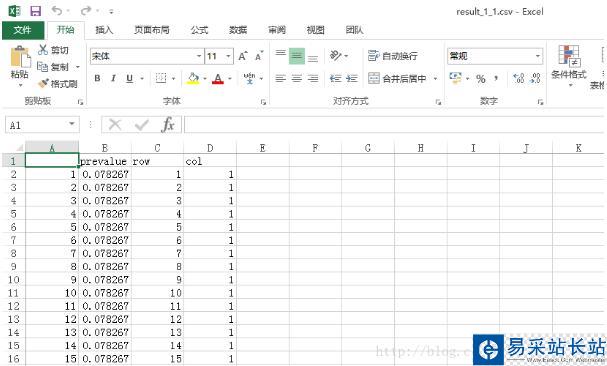Screen dimensions: 607x366
Task: Increase font size with larger A icon
Action: point(243,56)
